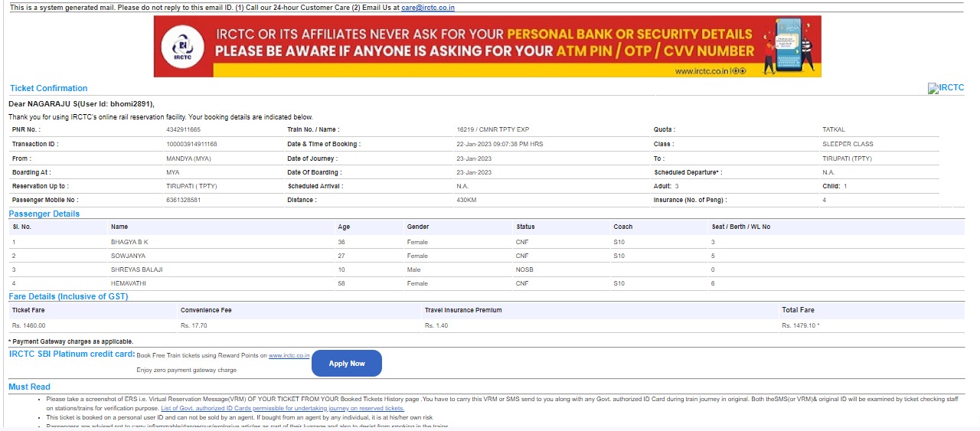Click passenger name HEMAVATHI
Image resolution: width=980 pixels, height=431 pixels.
(129, 283)
